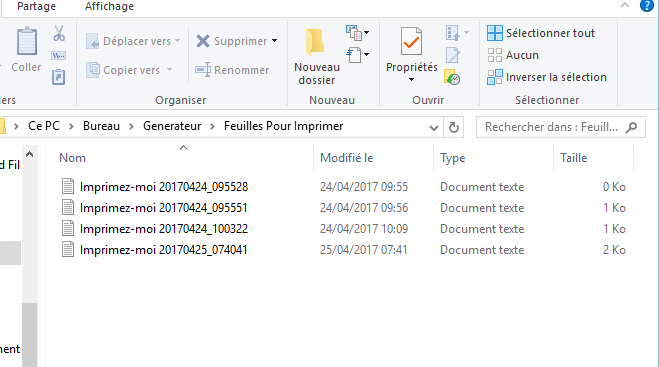
Task: Choose Sélectionner tout to select all
Action: [541, 33]
